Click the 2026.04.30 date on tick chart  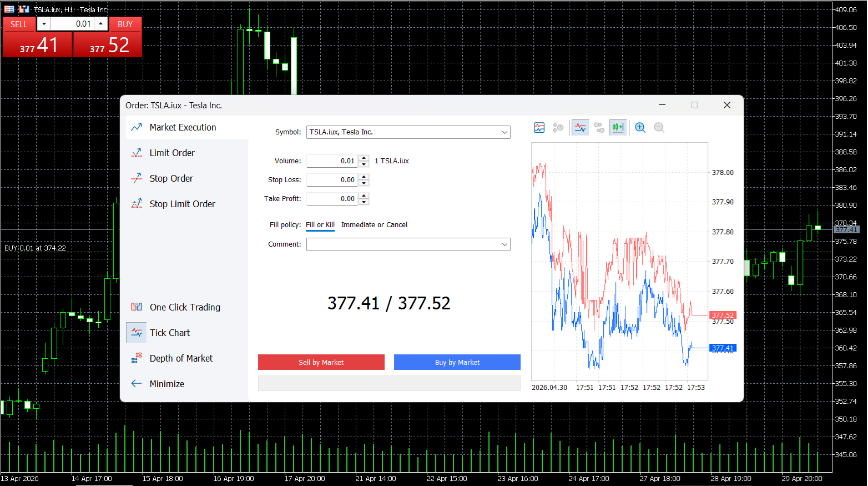click(549, 388)
